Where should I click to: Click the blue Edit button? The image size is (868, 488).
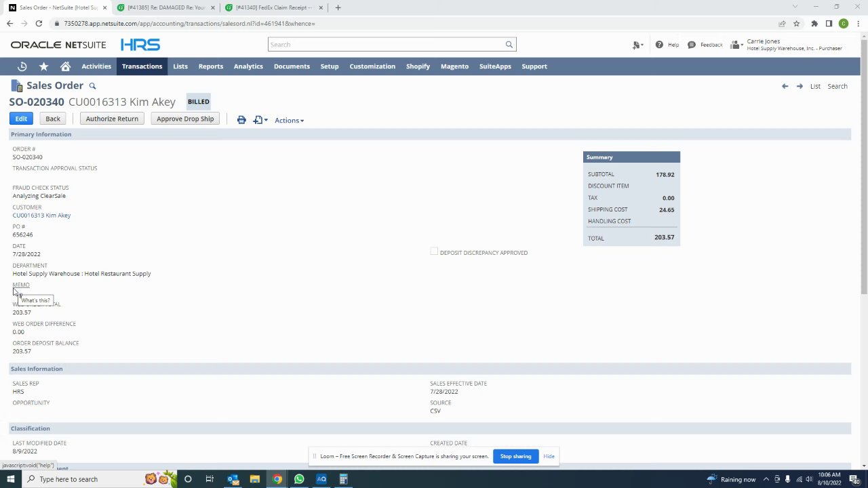[21, 119]
